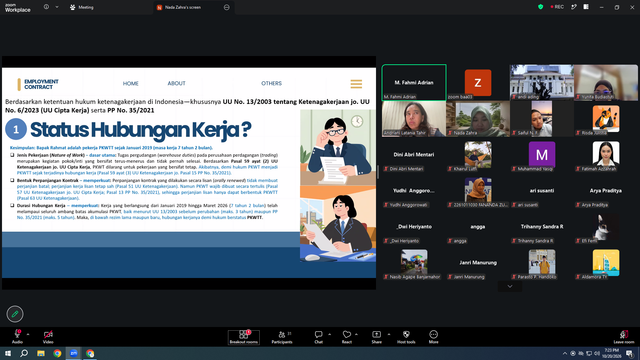640x360 pixels.
Task: Open Host tools shield icon
Action: (x=406, y=334)
